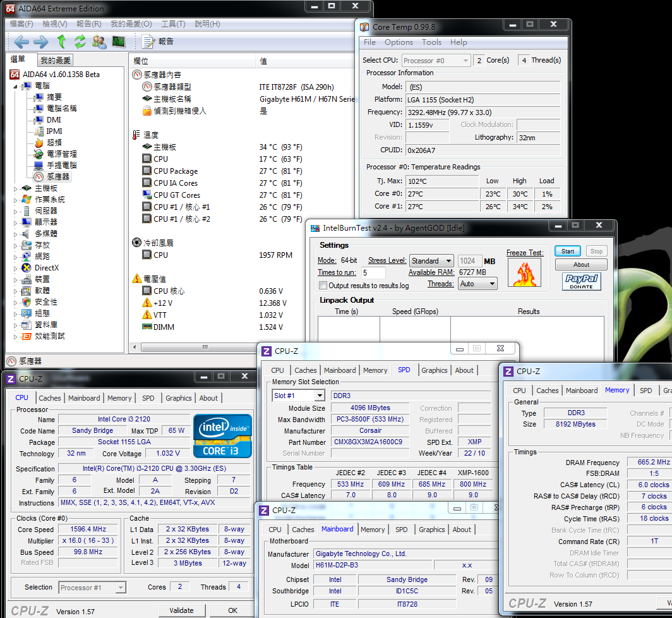Click the AIDA64 back arrow toolbar icon
The height and width of the screenshot is (618, 672).
(x=21, y=42)
